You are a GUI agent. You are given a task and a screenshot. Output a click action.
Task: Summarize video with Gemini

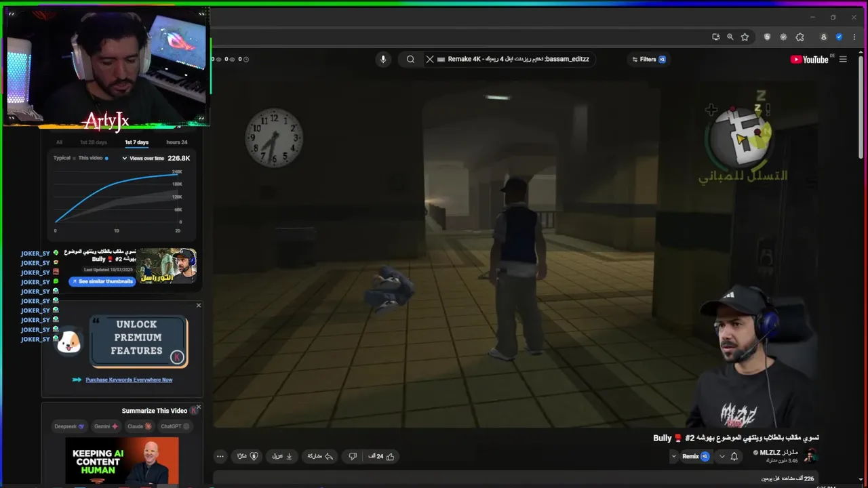coord(106,426)
